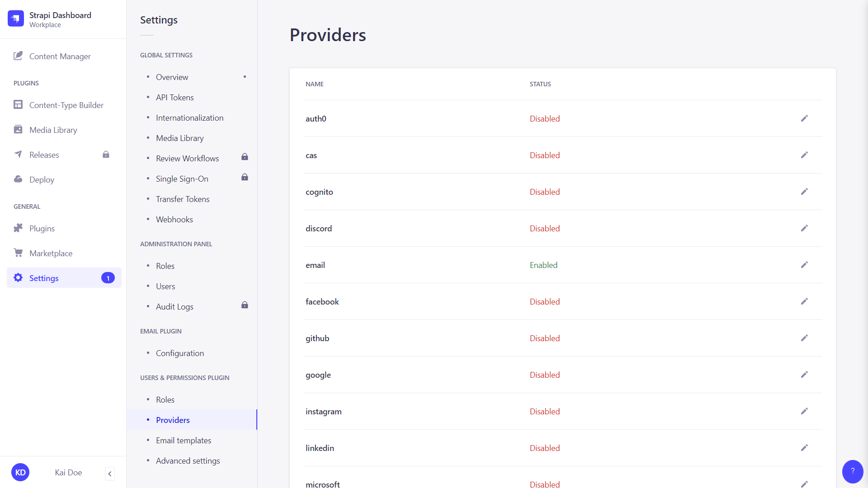Open the help button in the corner

pyautogui.click(x=853, y=471)
